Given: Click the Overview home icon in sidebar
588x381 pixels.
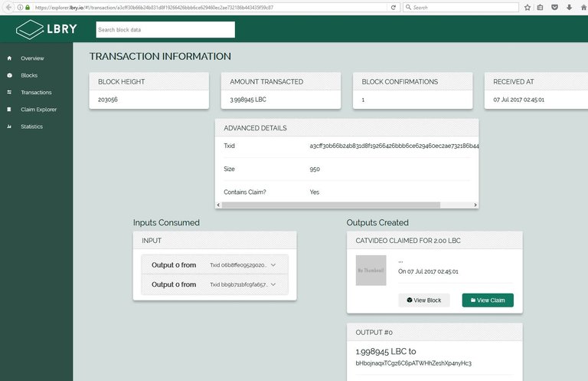Looking at the screenshot, I should click(9, 58).
